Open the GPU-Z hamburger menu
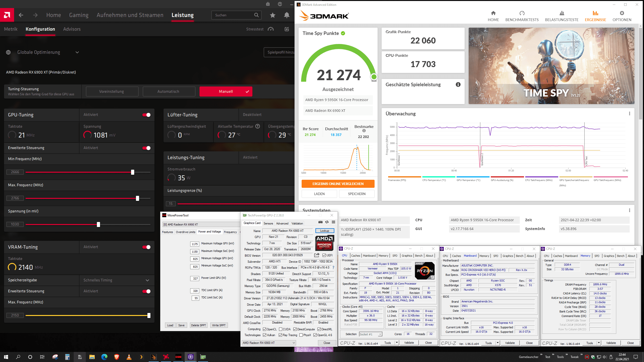Viewport: 644px width, 362px height. click(333, 222)
